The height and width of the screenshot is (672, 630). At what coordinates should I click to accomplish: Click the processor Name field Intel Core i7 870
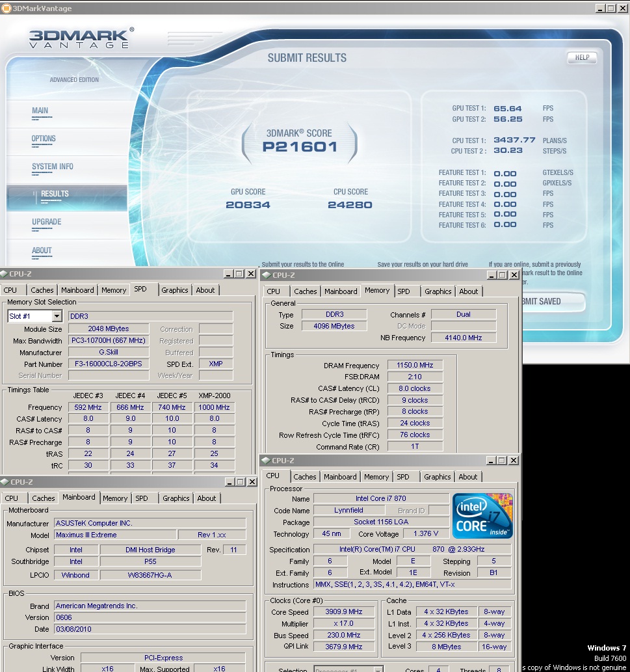381,498
